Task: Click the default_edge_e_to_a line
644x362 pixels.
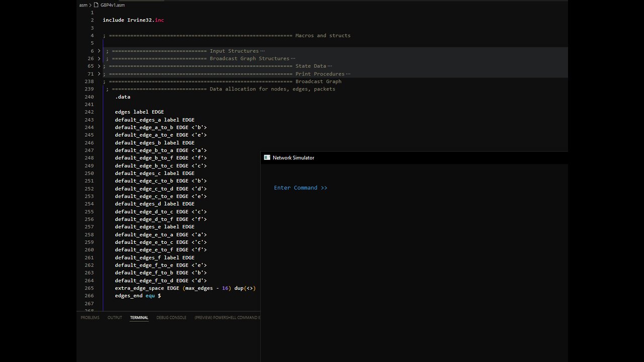Action: pos(161,234)
